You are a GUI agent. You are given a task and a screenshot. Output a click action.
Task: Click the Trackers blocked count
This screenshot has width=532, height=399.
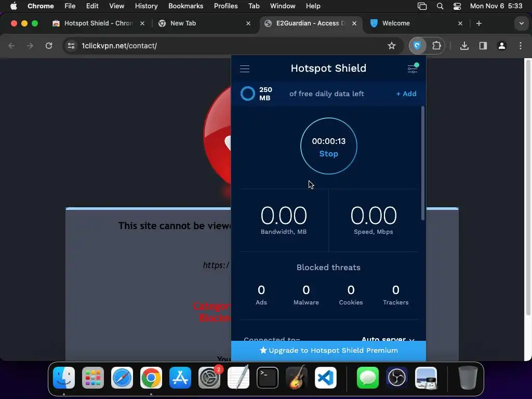click(395, 290)
